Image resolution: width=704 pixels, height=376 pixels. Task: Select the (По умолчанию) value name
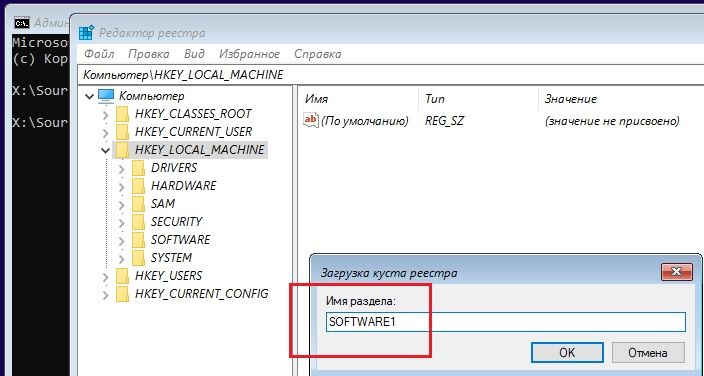365,121
